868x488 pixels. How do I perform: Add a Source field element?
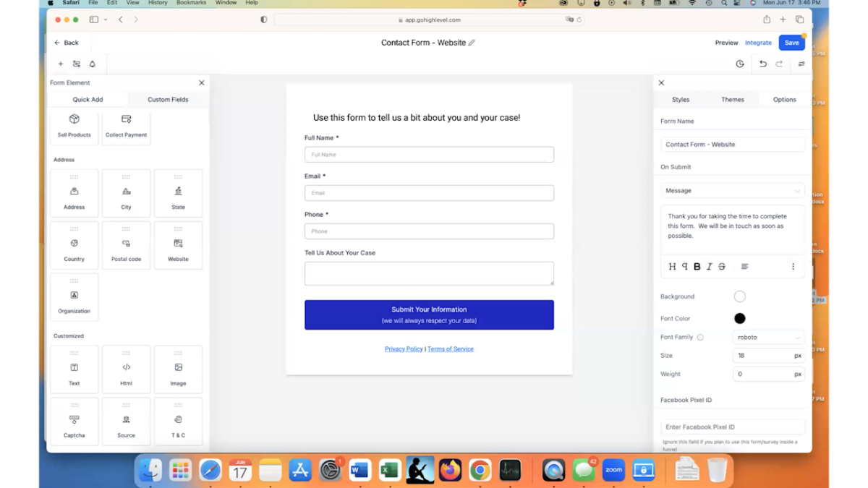[126, 421]
